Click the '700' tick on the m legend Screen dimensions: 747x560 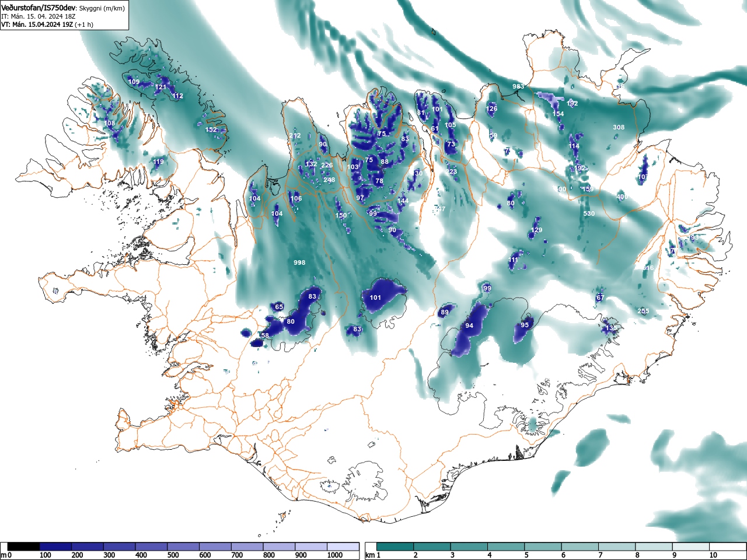click(237, 555)
